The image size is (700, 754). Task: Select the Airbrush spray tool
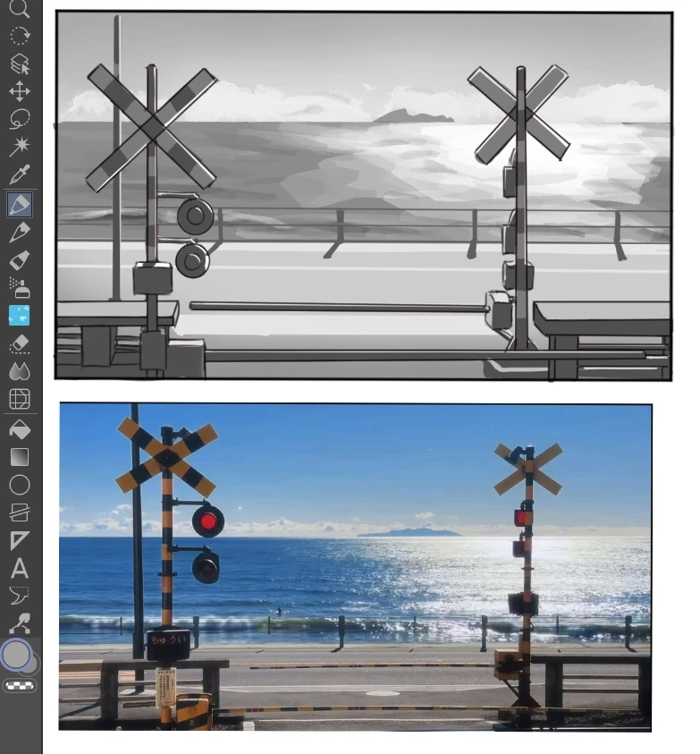pos(20,288)
